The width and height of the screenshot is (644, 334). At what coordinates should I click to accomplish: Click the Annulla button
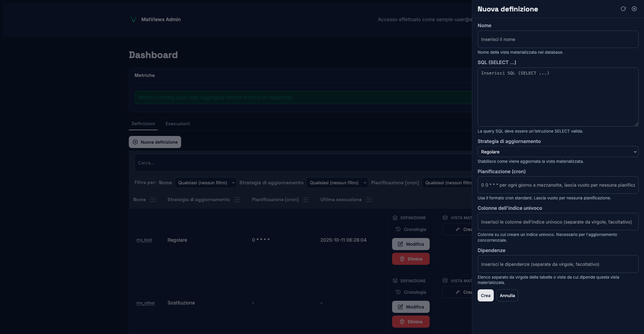point(507,296)
